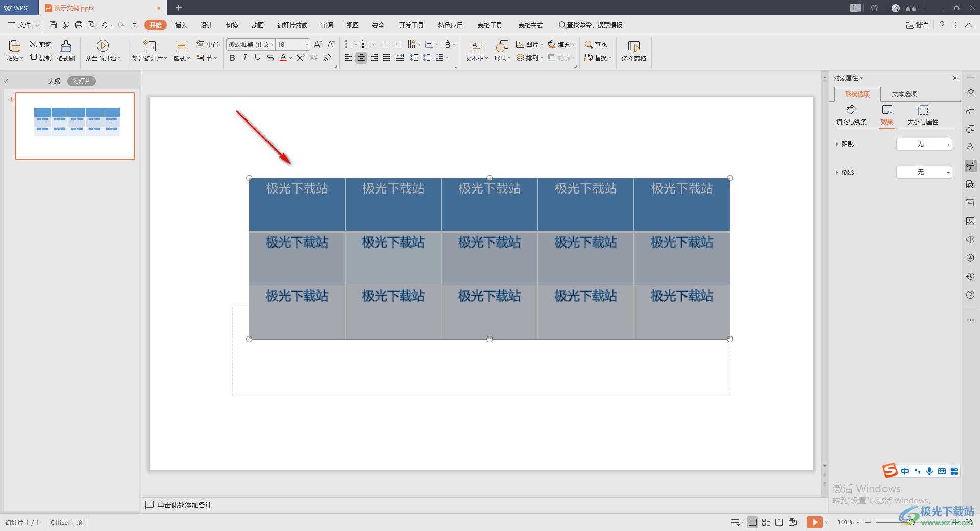
Task: Align text left
Action: (348, 58)
